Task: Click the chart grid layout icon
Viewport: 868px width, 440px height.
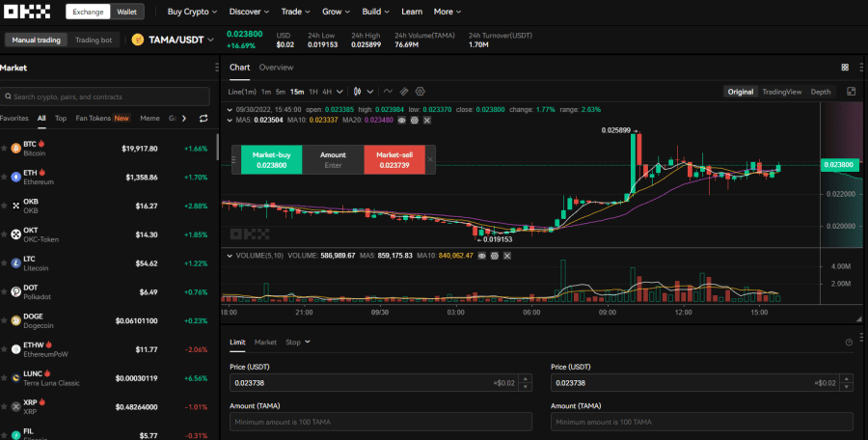Action: 845,68
